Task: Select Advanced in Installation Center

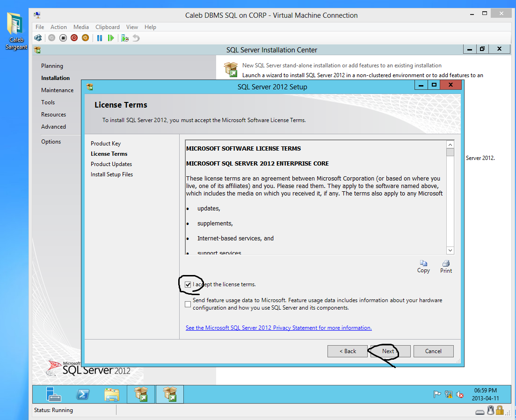Action: tap(53, 127)
